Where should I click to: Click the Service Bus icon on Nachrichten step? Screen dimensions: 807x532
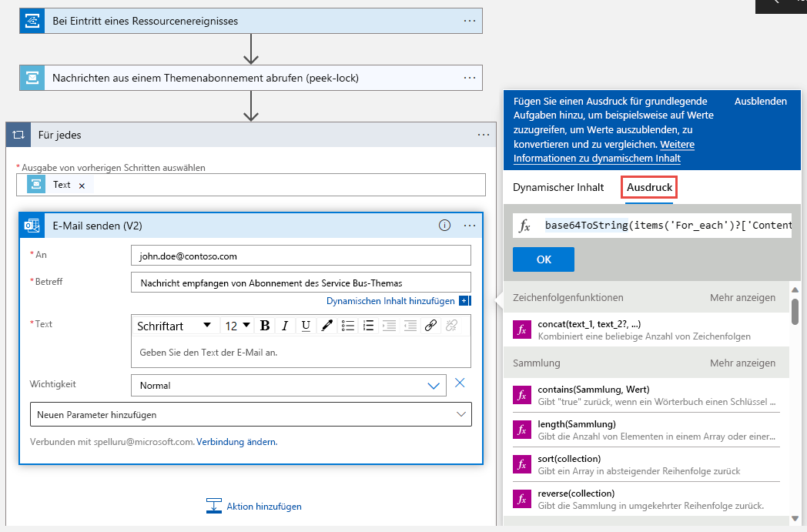pyautogui.click(x=32, y=78)
